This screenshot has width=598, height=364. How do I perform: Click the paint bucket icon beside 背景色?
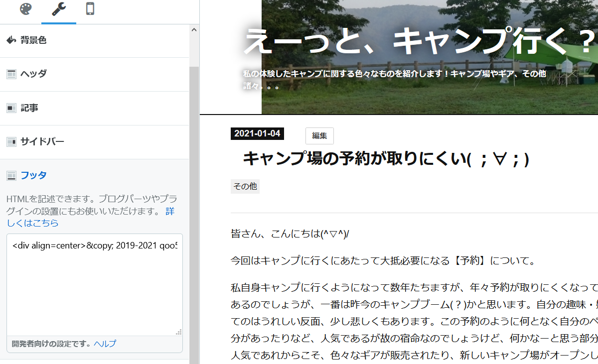11,40
